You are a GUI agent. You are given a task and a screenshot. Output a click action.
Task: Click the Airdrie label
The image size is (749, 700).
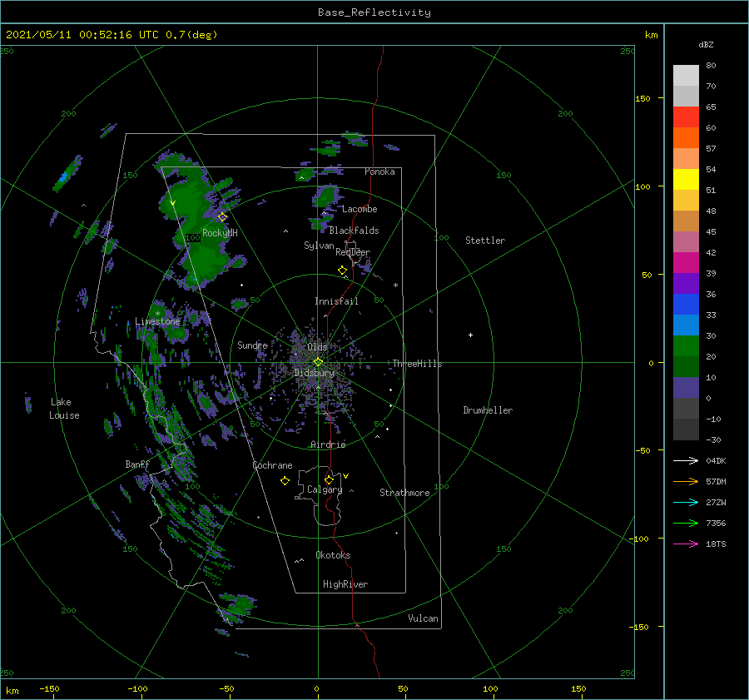pos(328,444)
